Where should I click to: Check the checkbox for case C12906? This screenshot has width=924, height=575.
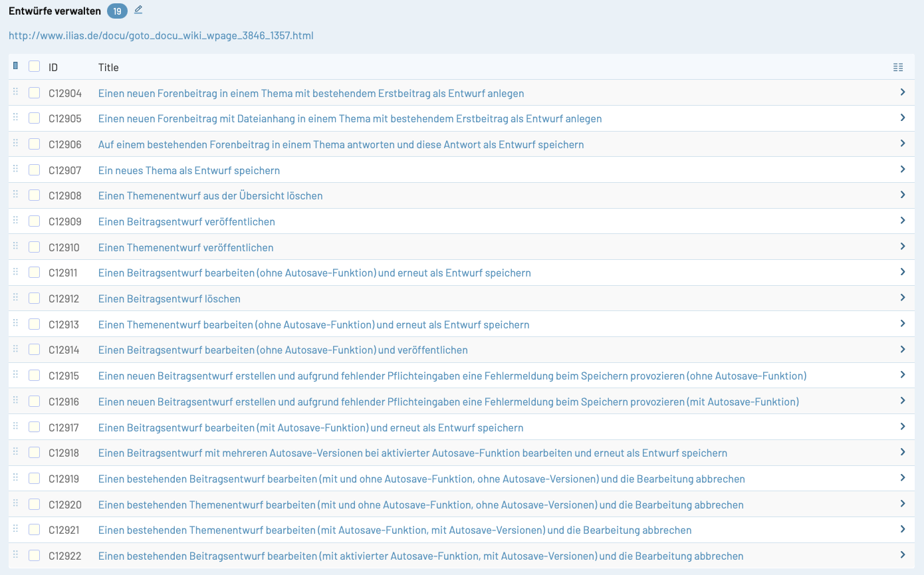point(34,144)
